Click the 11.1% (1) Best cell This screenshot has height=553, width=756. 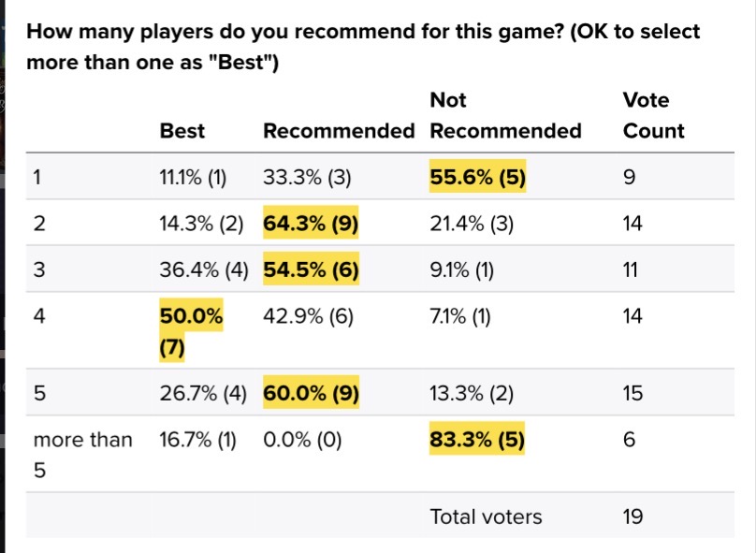click(194, 175)
